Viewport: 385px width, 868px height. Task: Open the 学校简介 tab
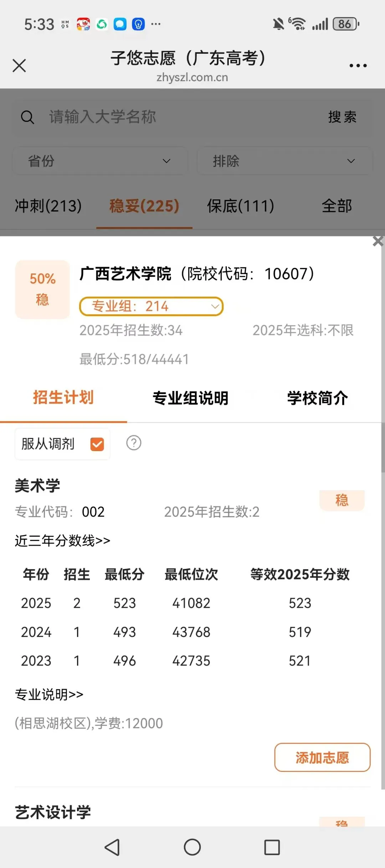pos(317,398)
